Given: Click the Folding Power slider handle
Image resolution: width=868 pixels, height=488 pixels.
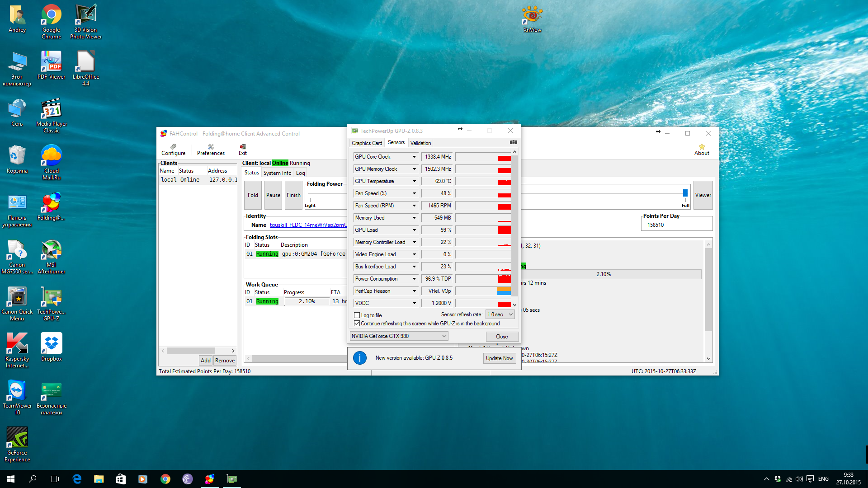Looking at the screenshot, I should click(685, 193).
